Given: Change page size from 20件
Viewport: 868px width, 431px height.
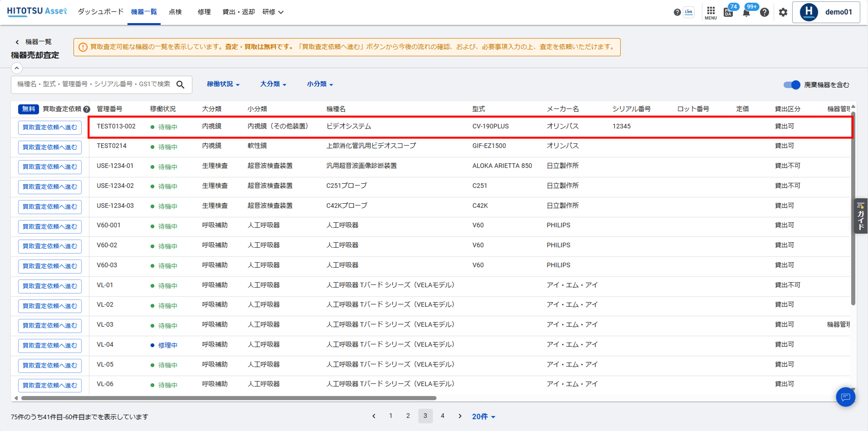Looking at the screenshot, I should tap(484, 417).
